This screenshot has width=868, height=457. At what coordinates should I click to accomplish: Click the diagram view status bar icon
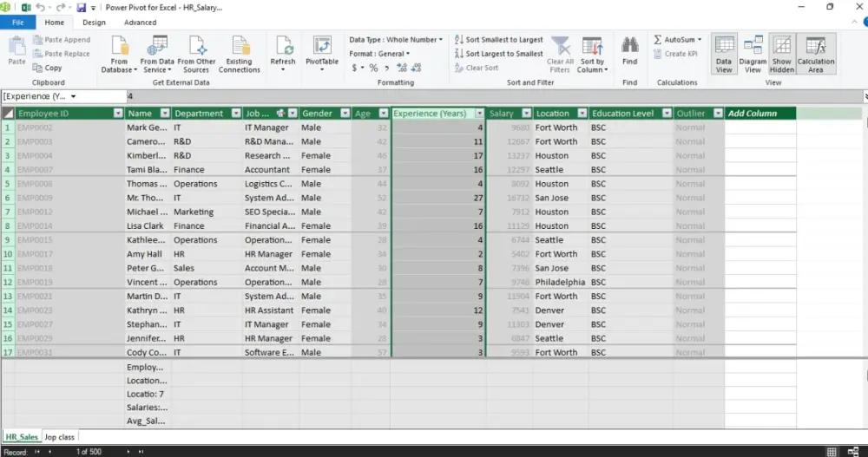[853, 452]
